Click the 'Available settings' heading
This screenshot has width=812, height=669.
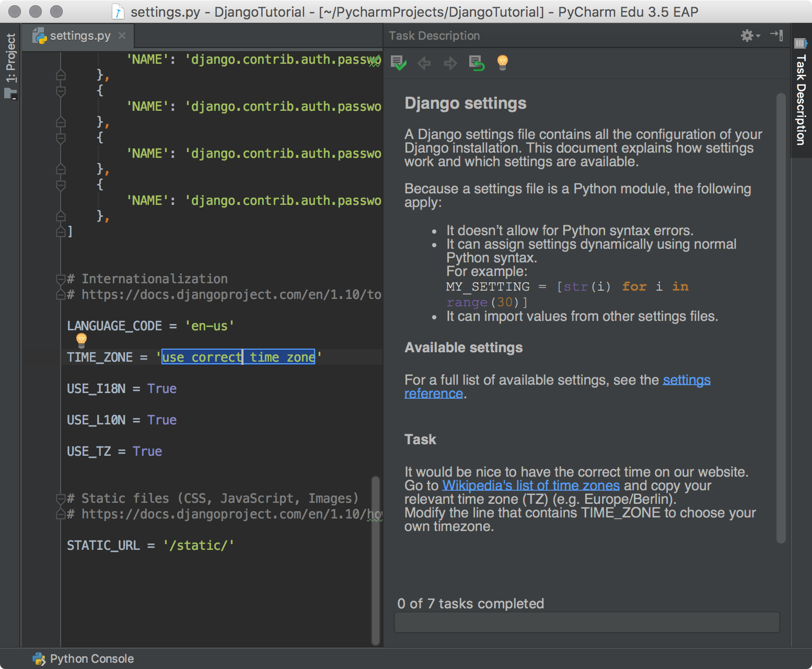[x=463, y=348]
